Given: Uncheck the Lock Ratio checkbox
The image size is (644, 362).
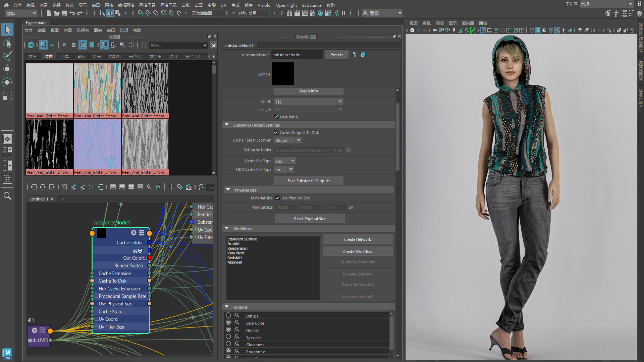Looking at the screenshot, I should [x=276, y=117].
